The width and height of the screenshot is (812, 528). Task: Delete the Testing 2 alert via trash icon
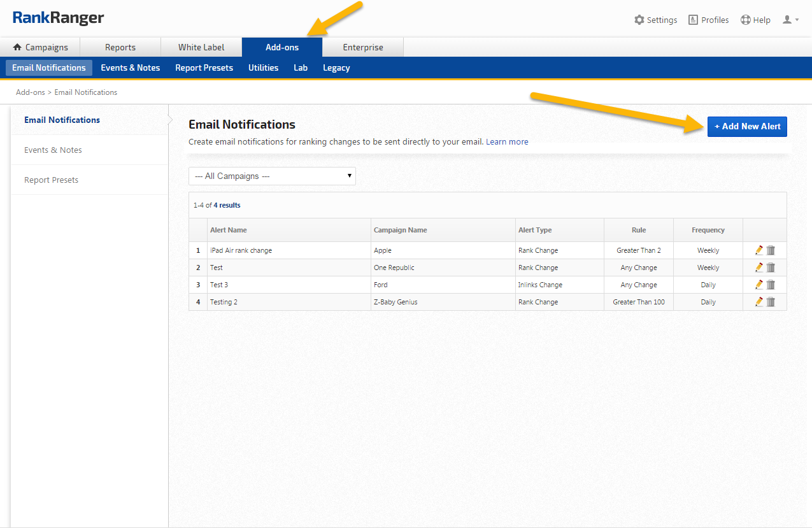771,302
